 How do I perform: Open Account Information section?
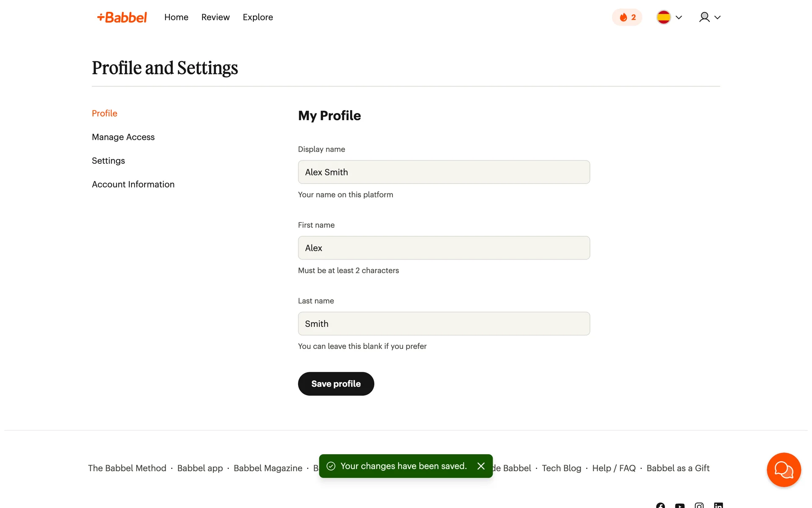(133, 185)
